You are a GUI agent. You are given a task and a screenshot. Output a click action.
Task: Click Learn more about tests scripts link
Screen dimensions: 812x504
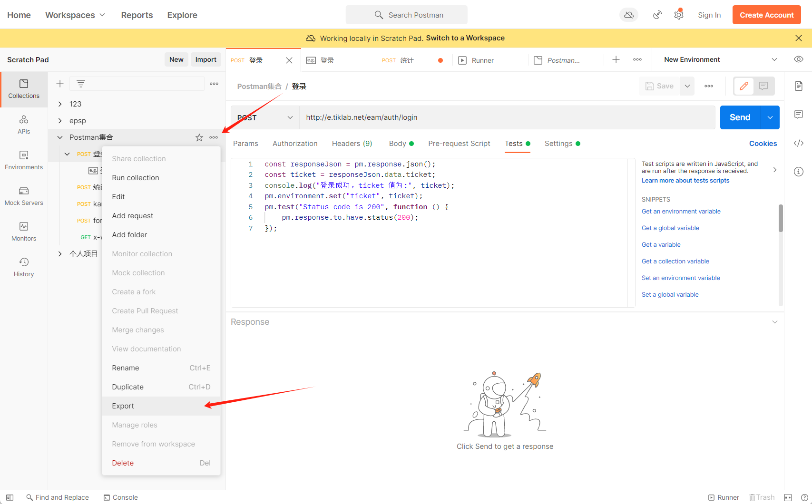tap(685, 181)
